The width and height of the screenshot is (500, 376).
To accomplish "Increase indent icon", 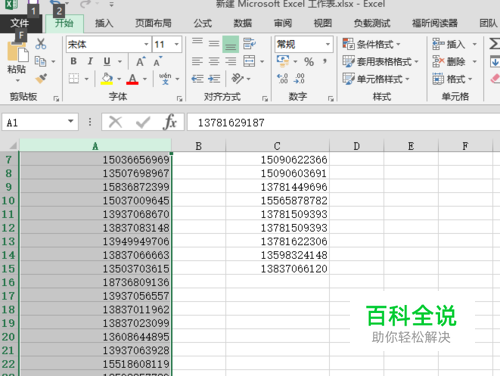I will coord(214,79).
